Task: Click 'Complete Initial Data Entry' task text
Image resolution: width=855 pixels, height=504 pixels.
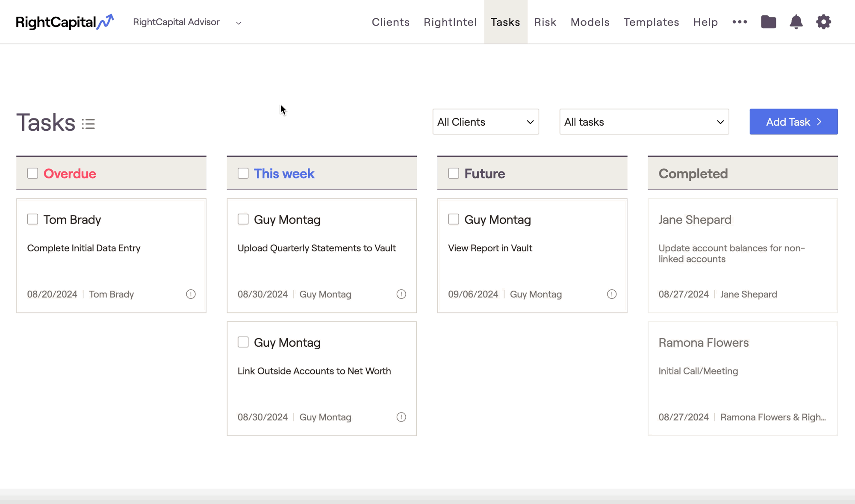Action: [x=84, y=248]
